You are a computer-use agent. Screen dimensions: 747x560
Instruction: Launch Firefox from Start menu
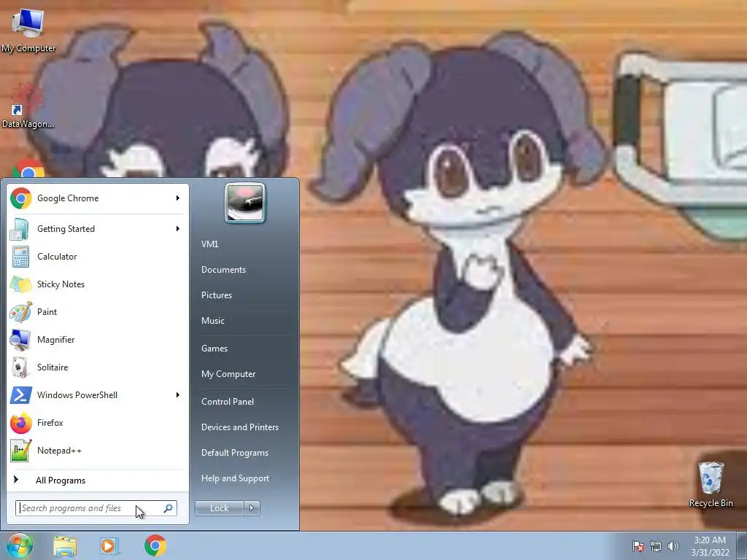point(98,423)
